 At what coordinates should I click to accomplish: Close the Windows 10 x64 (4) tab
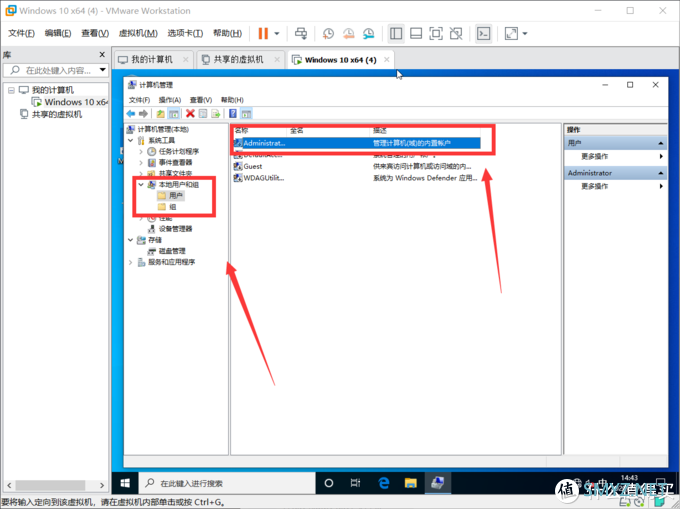(387, 59)
